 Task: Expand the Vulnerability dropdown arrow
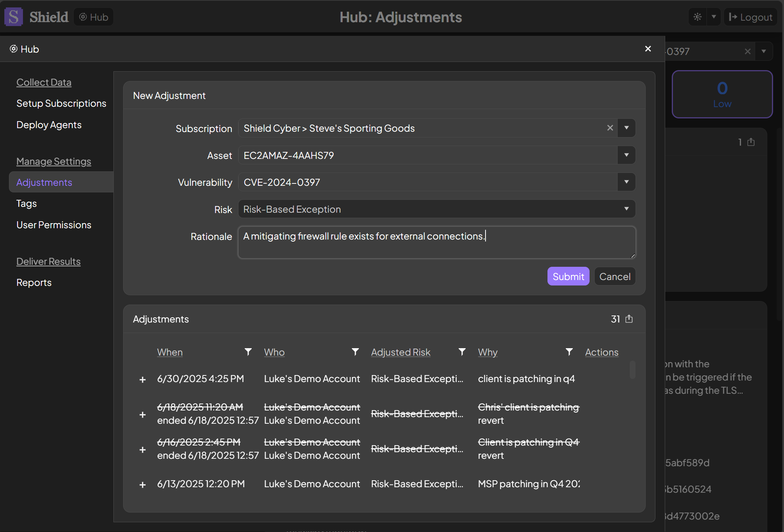[x=627, y=182]
